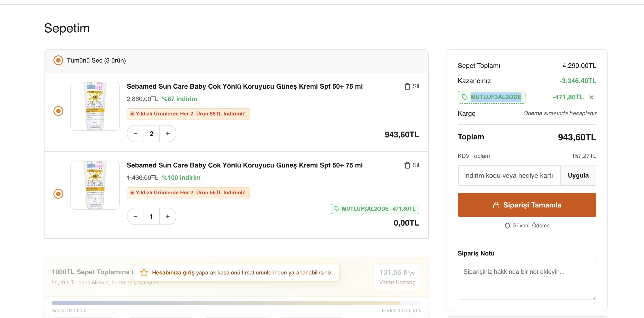
Task: Open the first Sebamed Sun Care product title
Action: 244,86
